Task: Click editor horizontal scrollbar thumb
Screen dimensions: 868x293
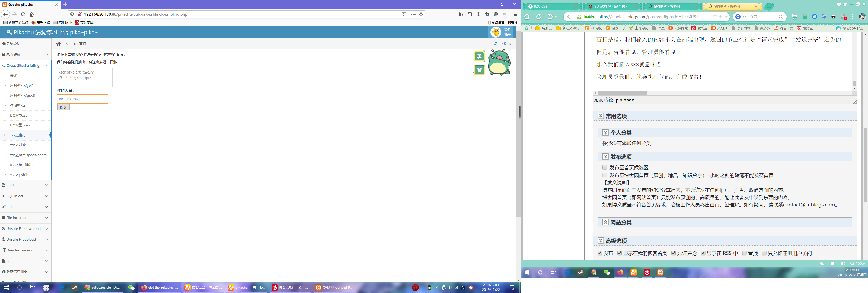Action: tap(622, 93)
